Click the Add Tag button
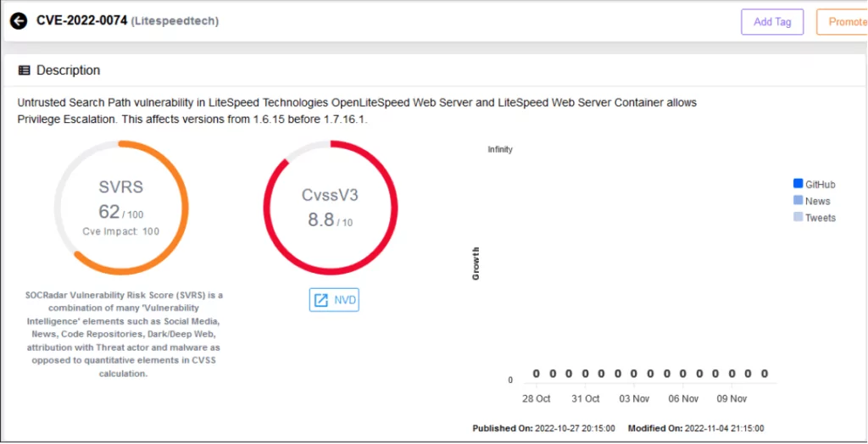 click(772, 22)
